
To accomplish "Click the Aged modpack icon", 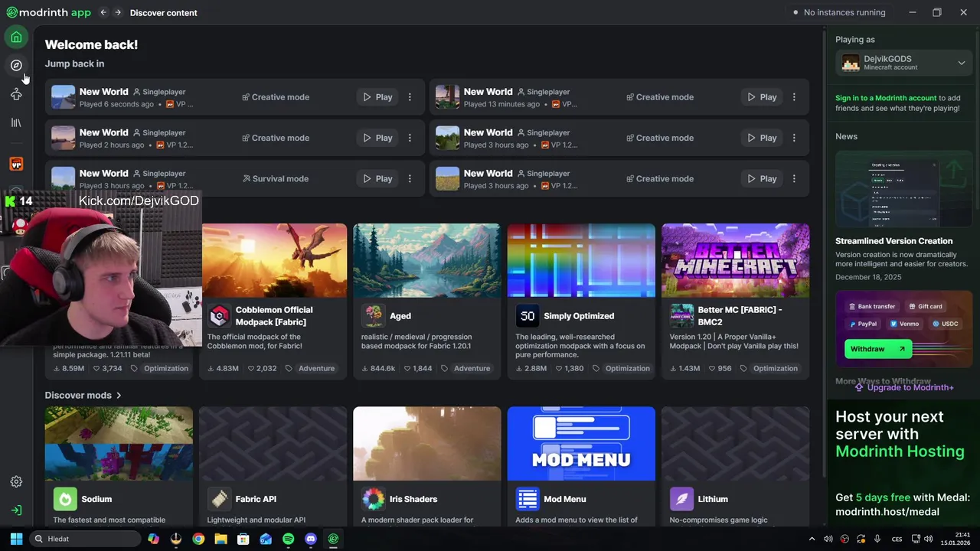I will pos(374,316).
